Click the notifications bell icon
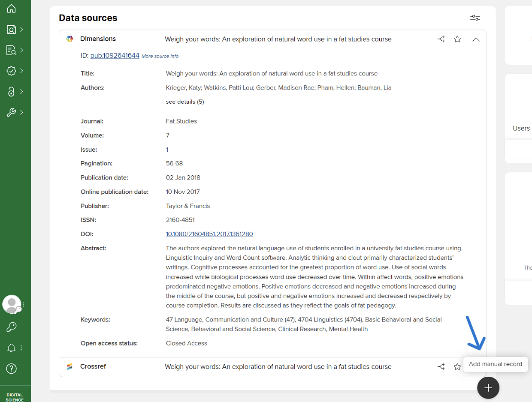 [12, 348]
